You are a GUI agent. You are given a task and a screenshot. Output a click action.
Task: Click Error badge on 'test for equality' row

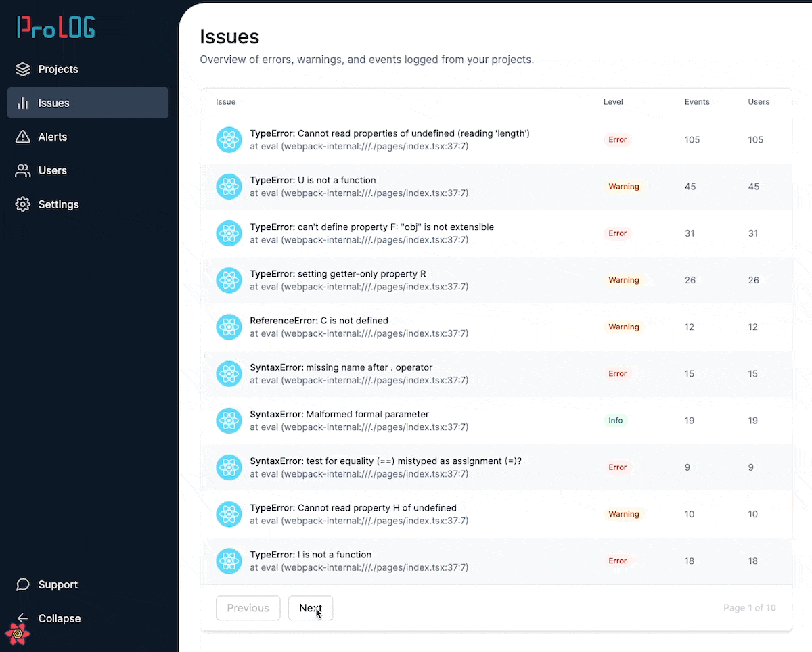[618, 467]
